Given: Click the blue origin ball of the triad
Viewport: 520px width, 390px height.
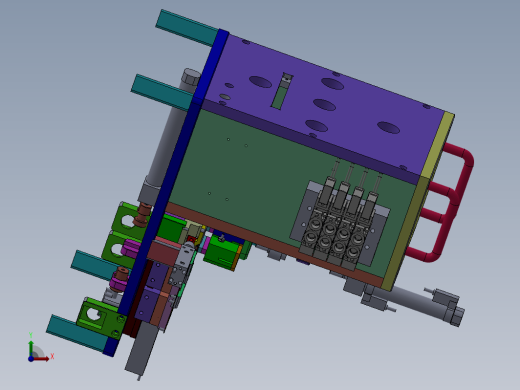Looking at the screenshot, I should (x=31, y=359).
